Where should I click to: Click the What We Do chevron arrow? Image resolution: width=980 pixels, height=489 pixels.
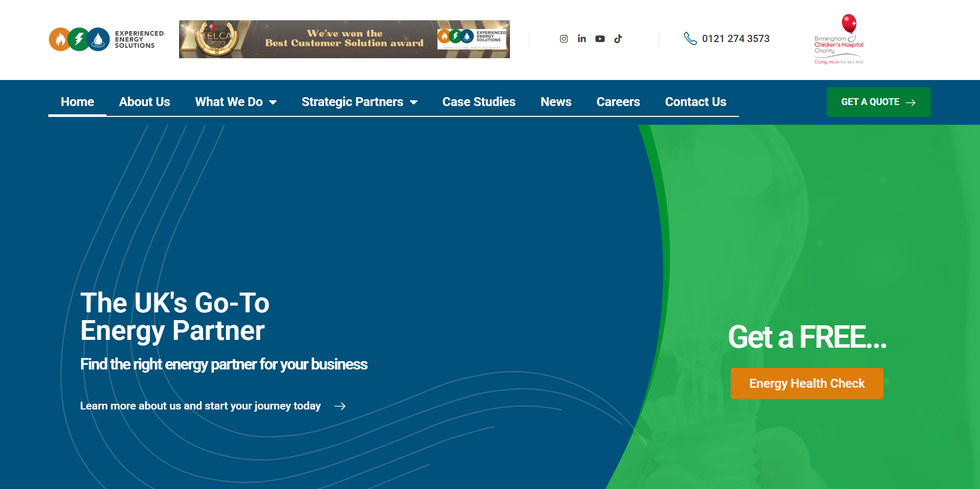tap(274, 102)
